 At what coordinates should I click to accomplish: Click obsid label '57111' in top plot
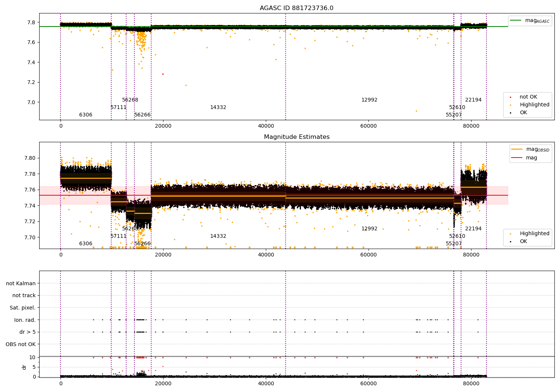tap(118, 108)
